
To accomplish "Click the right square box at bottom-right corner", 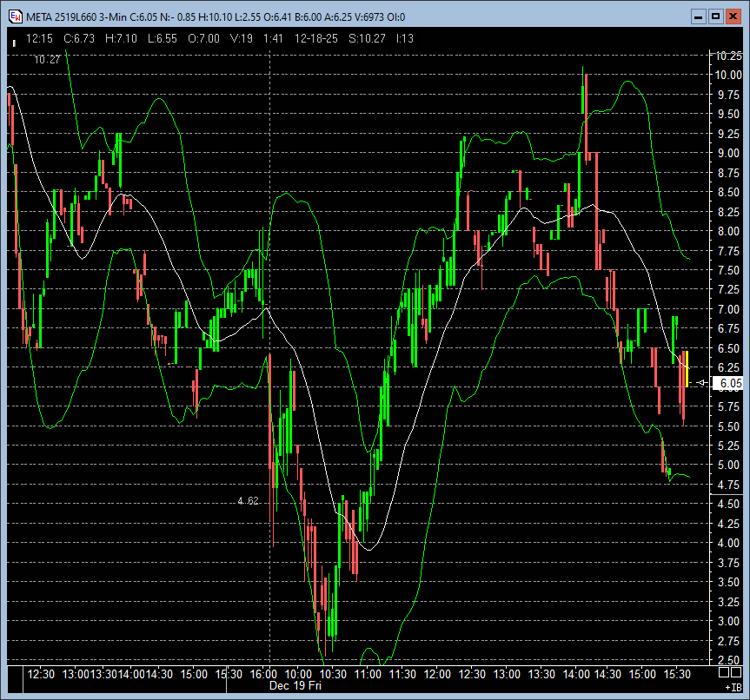I will coord(734,672).
